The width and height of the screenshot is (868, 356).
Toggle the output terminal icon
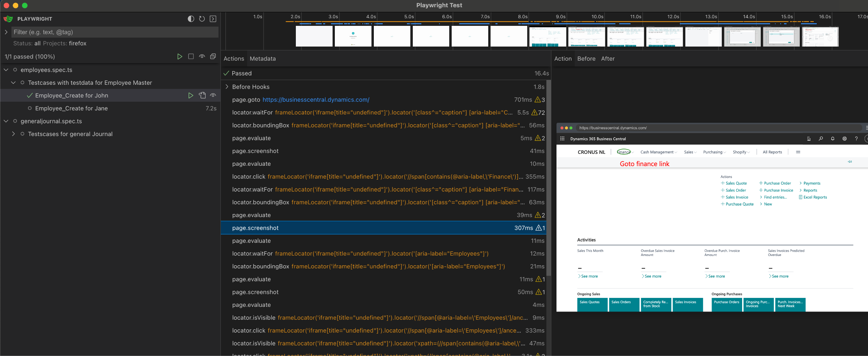pyautogui.click(x=213, y=19)
